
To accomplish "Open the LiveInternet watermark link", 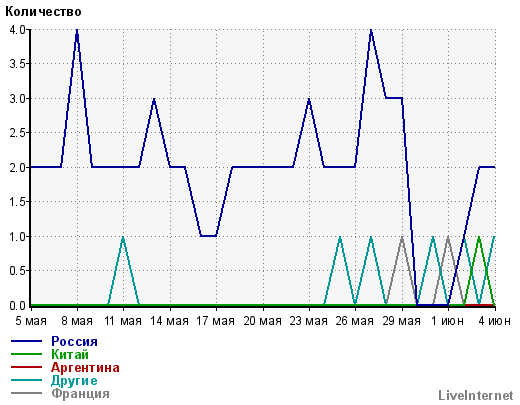I will pos(476,395).
